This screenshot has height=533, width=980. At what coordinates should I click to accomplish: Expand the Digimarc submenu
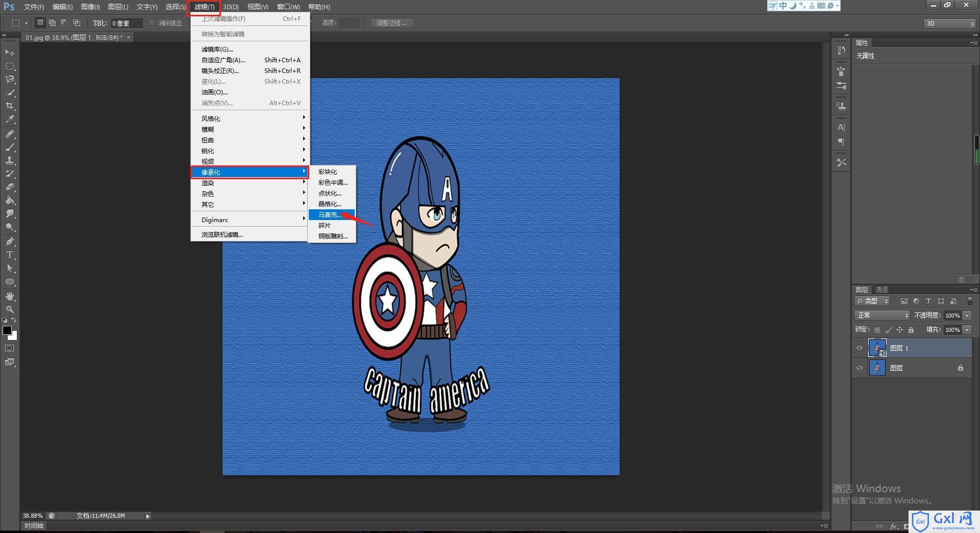pyautogui.click(x=250, y=220)
